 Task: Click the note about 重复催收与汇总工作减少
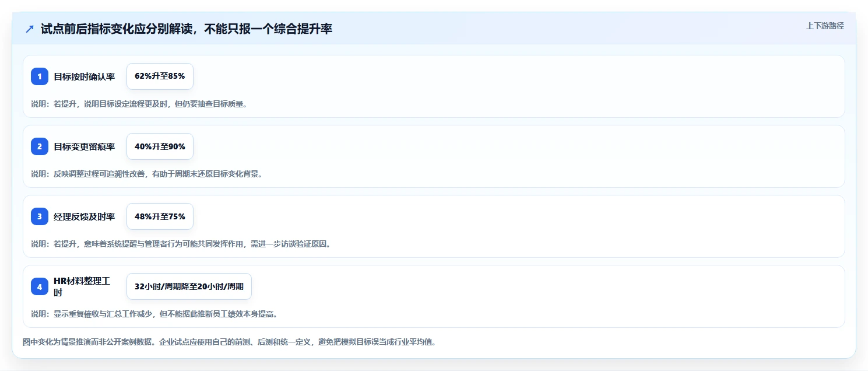click(x=154, y=314)
